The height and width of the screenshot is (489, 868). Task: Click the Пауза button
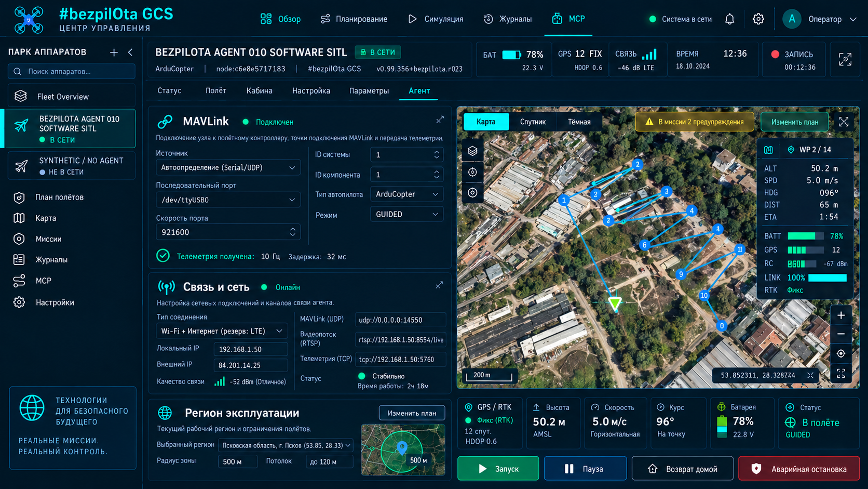585,469
